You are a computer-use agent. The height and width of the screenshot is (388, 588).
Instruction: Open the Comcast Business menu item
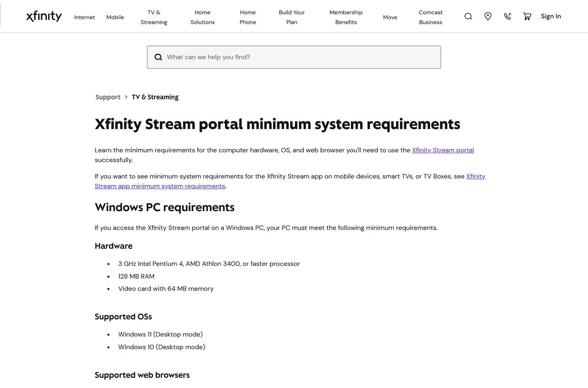click(431, 17)
